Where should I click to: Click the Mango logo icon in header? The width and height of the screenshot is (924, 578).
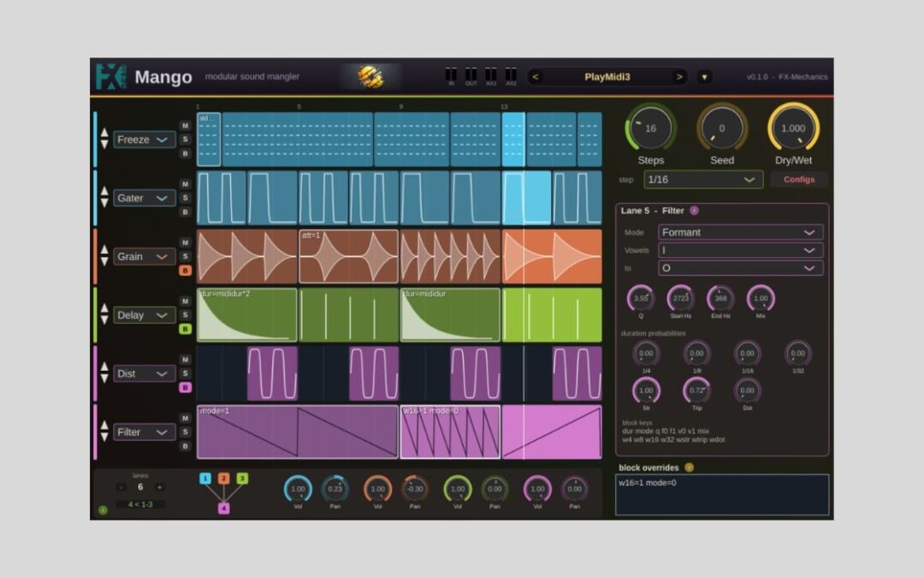point(370,77)
